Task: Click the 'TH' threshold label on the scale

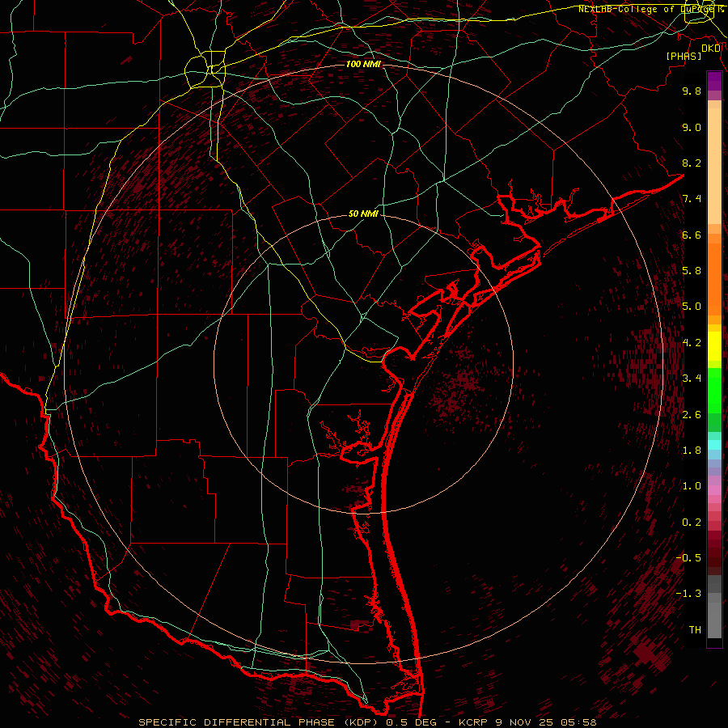Action: [695, 630]
